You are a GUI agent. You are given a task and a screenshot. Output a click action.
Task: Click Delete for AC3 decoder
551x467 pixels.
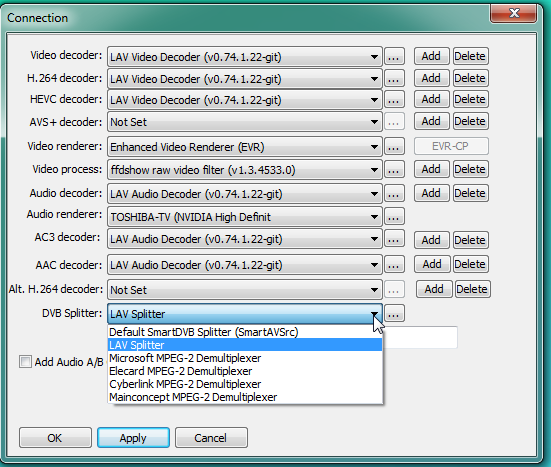tap(471, 240)
